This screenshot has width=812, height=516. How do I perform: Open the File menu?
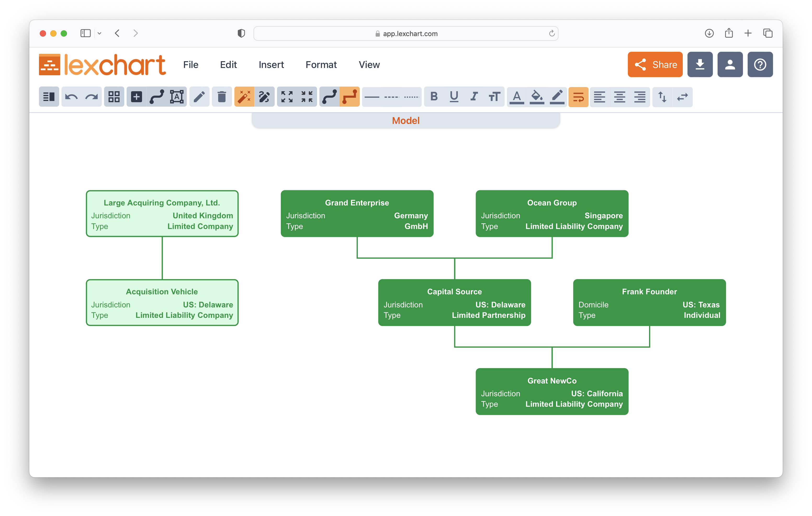tap(191, 64)
